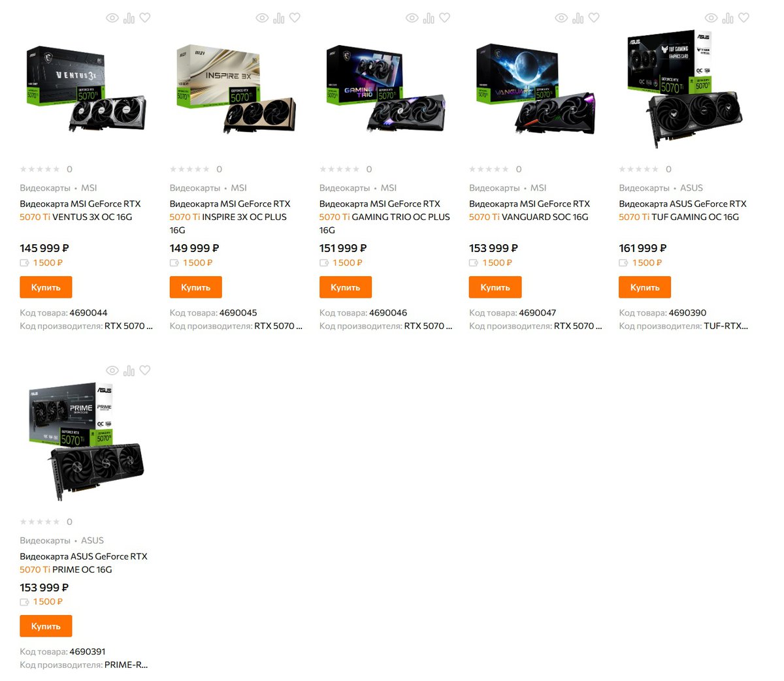Click compare bars icon above VENTUS 3X
The height and width of the screenshot is (681, 784).
click(x=129, y=18)
